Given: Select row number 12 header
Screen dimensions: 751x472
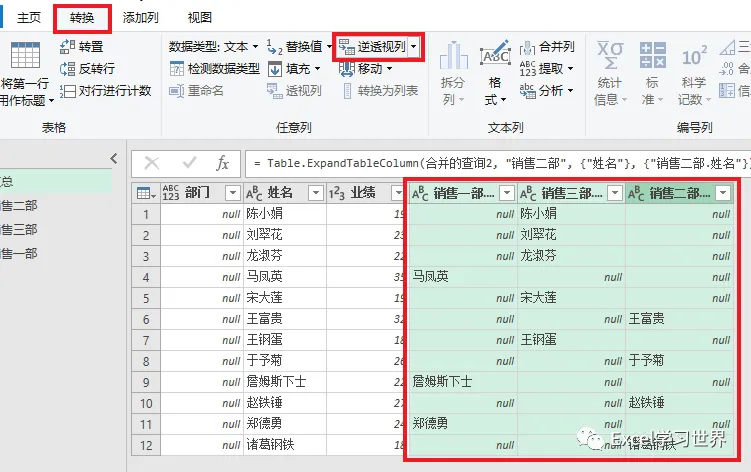Looking at the screenshot, I should click(146, 446).
